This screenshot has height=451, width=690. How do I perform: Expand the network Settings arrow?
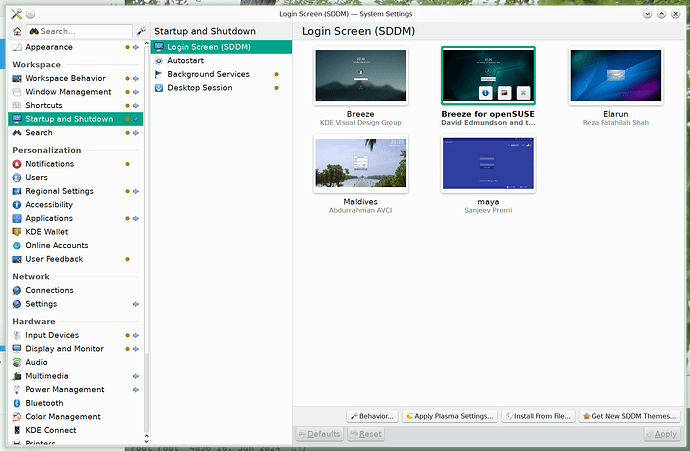click(x=136, y=304)
